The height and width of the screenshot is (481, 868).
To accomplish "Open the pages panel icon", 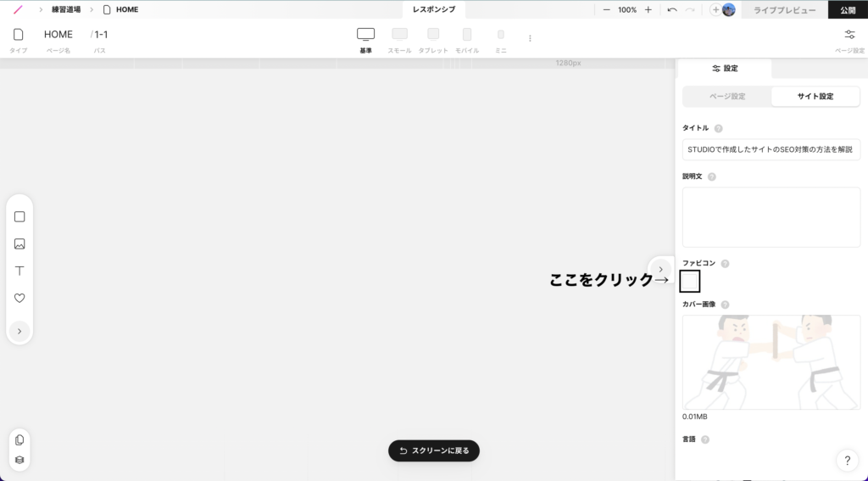I will pos(19,440).
